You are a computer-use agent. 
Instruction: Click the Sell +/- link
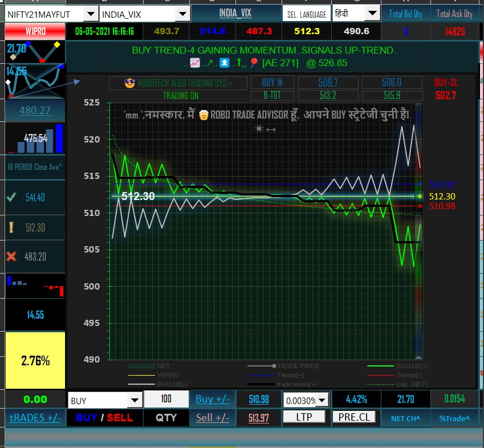[x=213, y=418]
